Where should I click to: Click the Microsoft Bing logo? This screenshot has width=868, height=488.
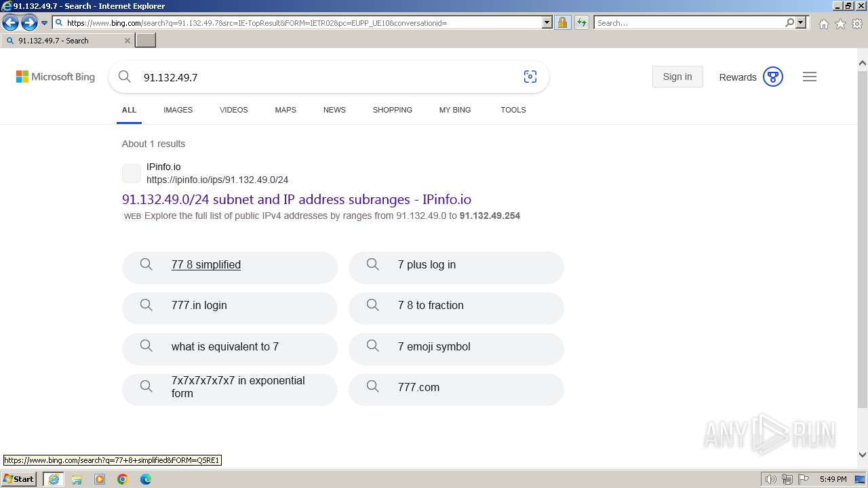56,77
